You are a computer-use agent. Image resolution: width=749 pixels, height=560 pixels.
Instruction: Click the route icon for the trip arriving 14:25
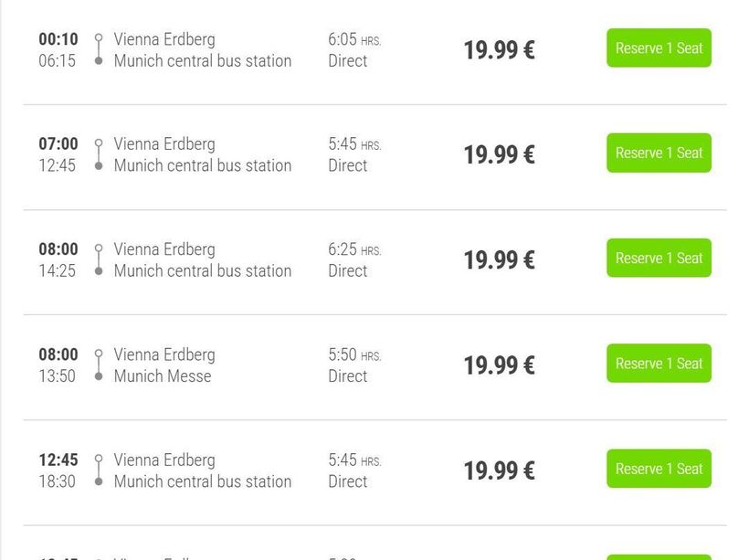click(x=99, y=260)
